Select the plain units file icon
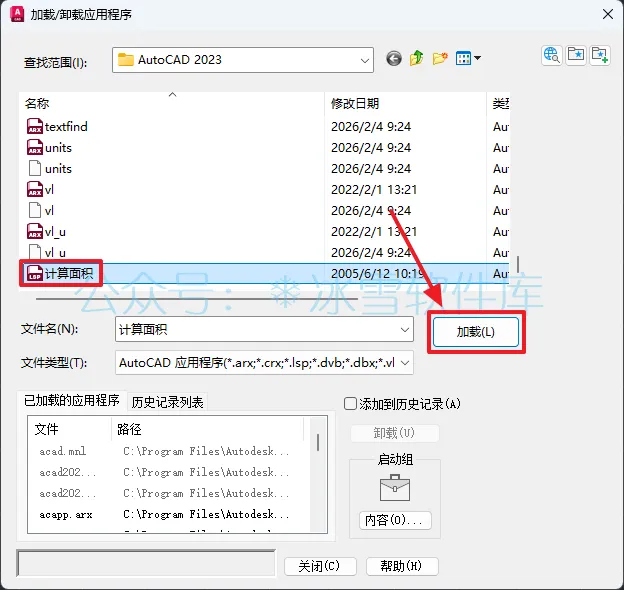The height and width of the screenshot is (590, 624). pos(35,168)
